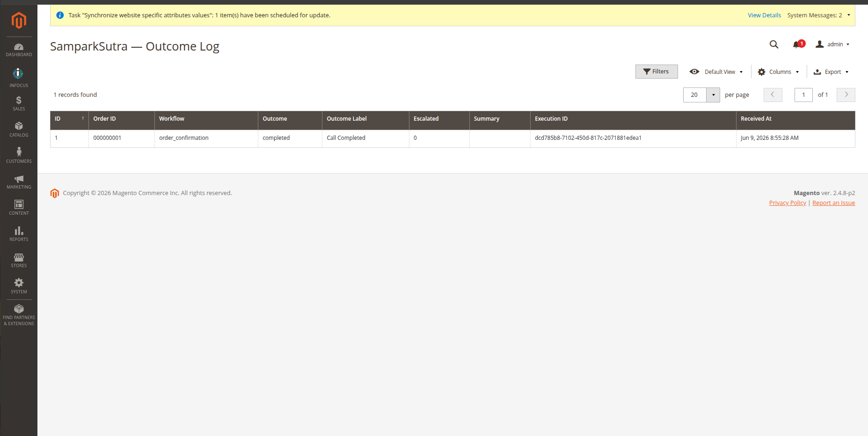
Task: Click the info icon in the message bar
Action: click(60, 15)
